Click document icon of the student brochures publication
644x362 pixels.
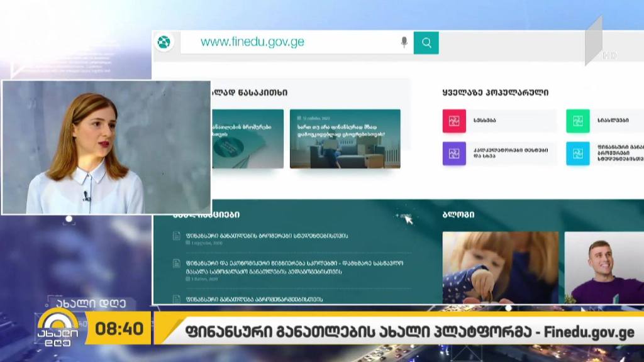click(177, 236)
